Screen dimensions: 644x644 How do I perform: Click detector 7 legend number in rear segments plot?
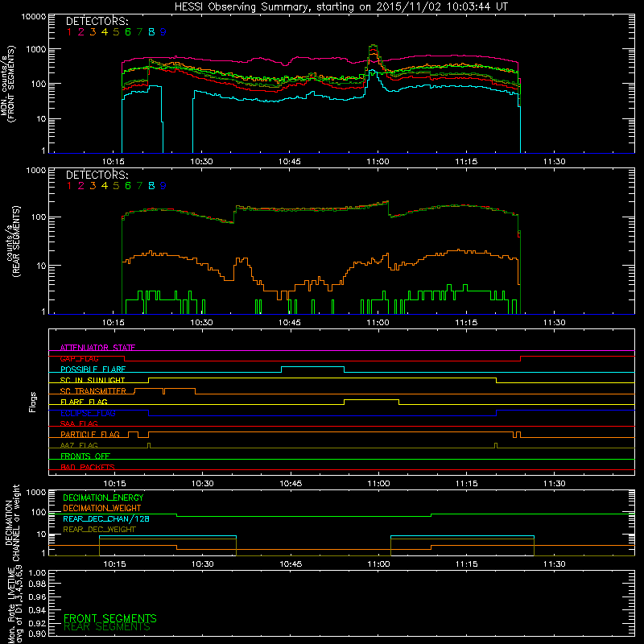coord(139,186)
